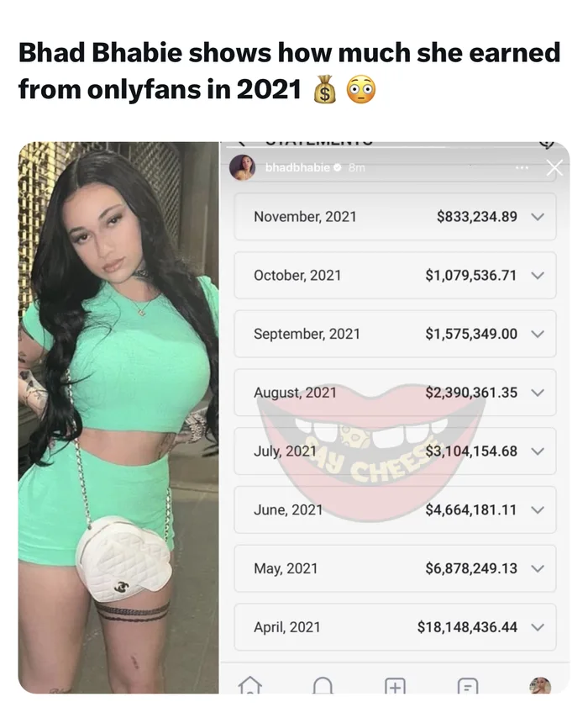Open the notifications bell icon
The width and height of the screenshot is (588, 723).
click(x=323, y=685)
